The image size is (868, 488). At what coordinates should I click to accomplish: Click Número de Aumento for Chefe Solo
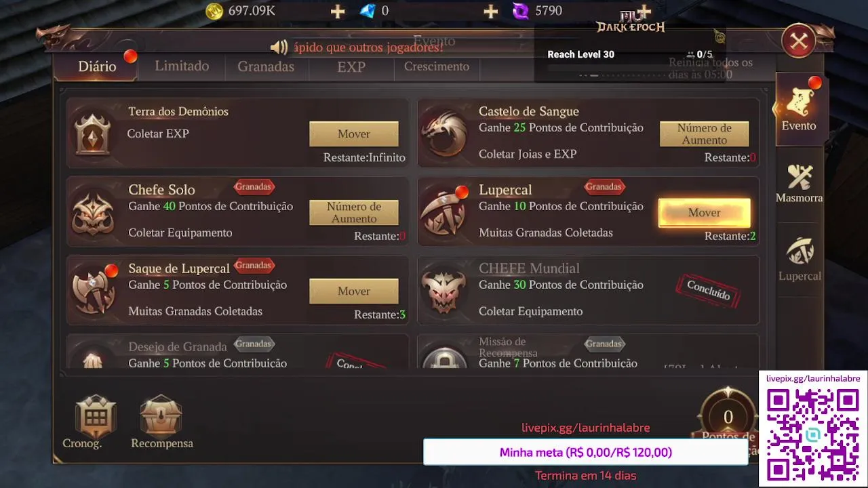[x=354, y=213]
